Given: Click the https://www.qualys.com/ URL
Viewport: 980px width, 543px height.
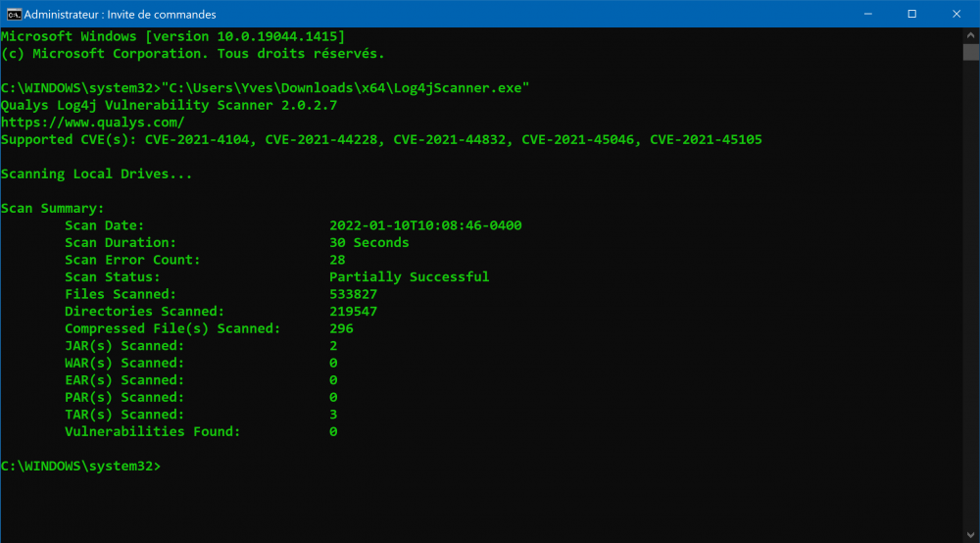Looking at the screenshot, I should pos(93,123).
